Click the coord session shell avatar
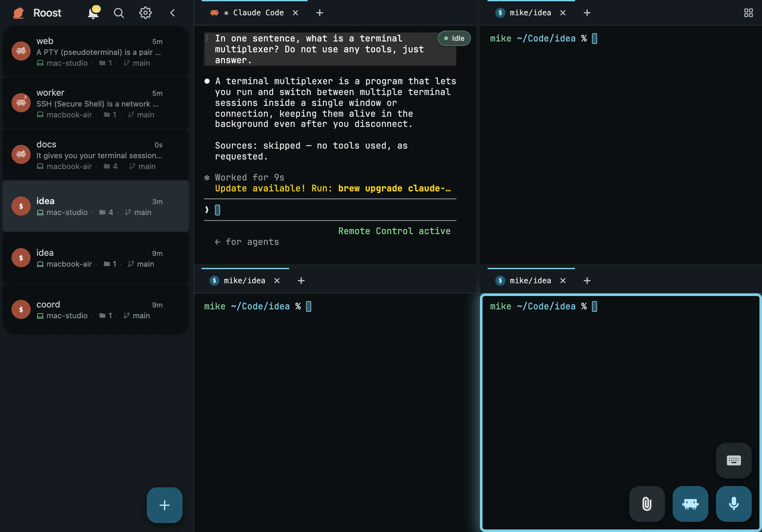 (21, 309)
